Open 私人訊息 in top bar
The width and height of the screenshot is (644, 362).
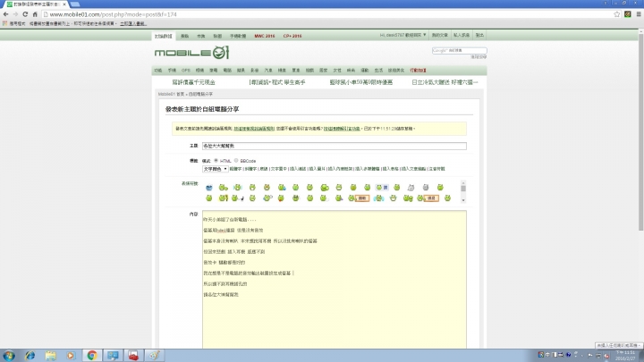462,35
